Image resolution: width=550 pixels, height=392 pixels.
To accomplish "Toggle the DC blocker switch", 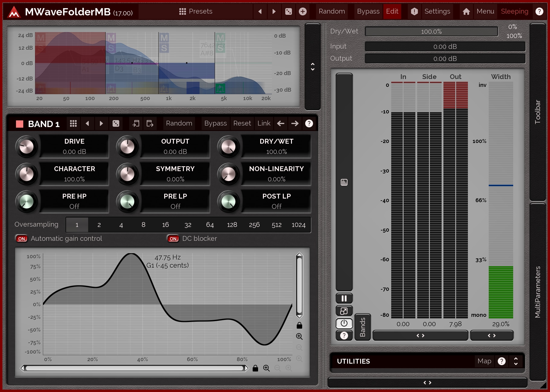I will 173,239.
